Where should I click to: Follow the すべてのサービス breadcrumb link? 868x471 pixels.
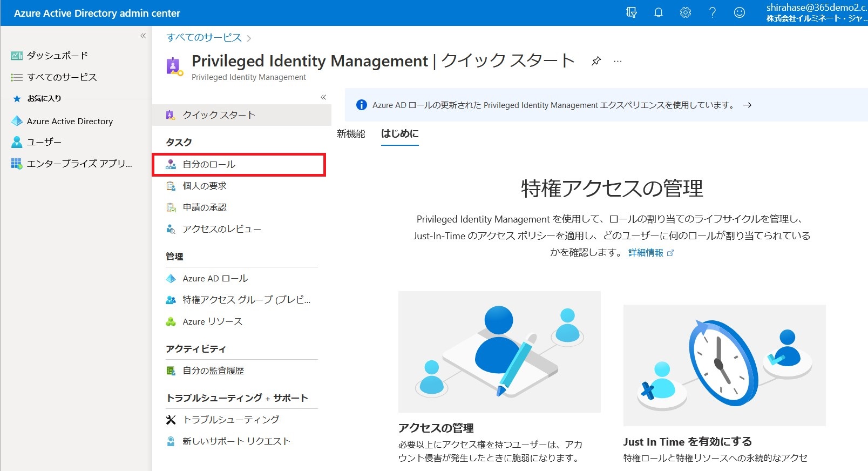[x=204, y=37]
